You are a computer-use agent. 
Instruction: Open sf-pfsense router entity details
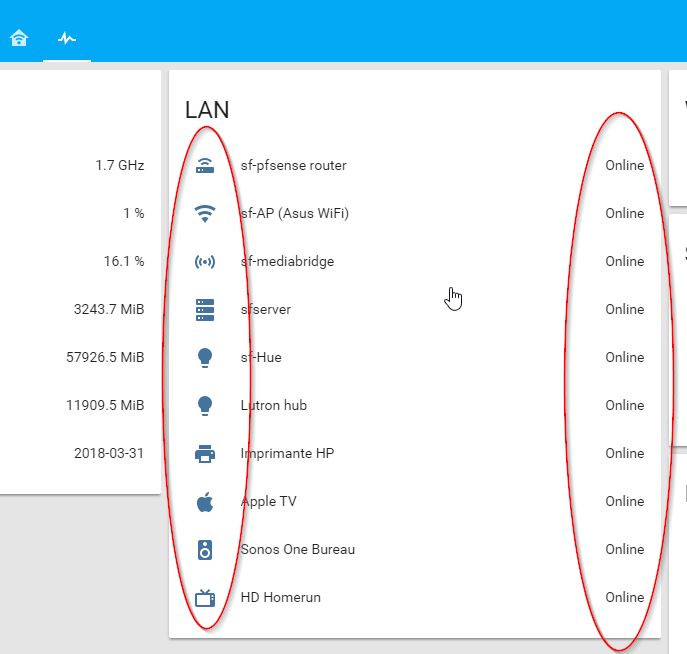click(294, 165)
